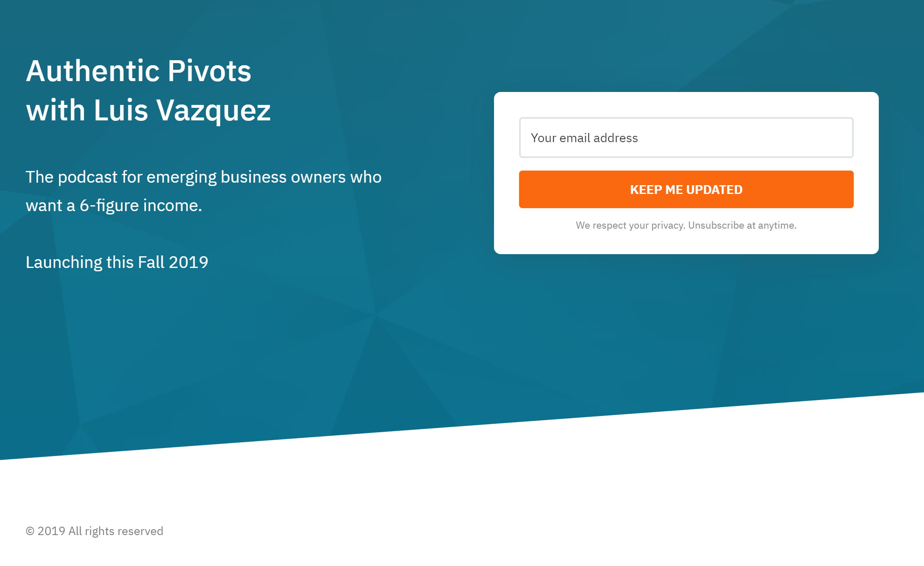This screenshot has width=924, height=566.
Task: Click 'The podcast for emerging business owners' line
Action: pyautogui.click(x=203, y=177)
